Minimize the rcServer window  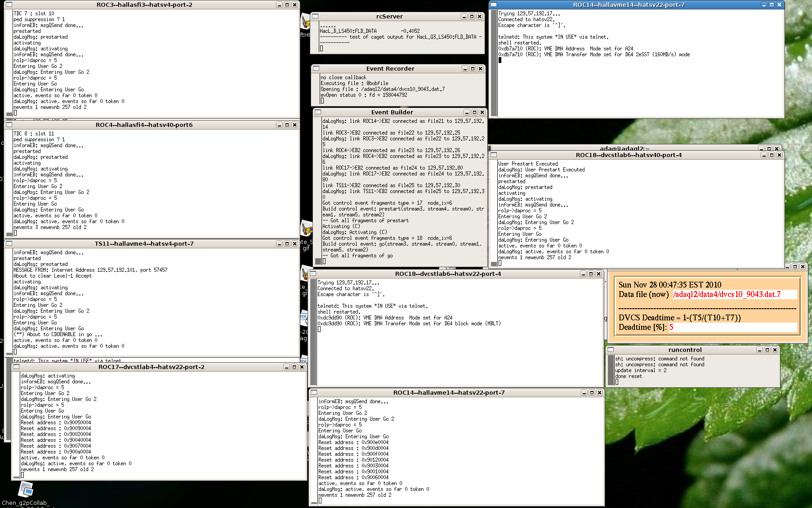click(464, 17)
